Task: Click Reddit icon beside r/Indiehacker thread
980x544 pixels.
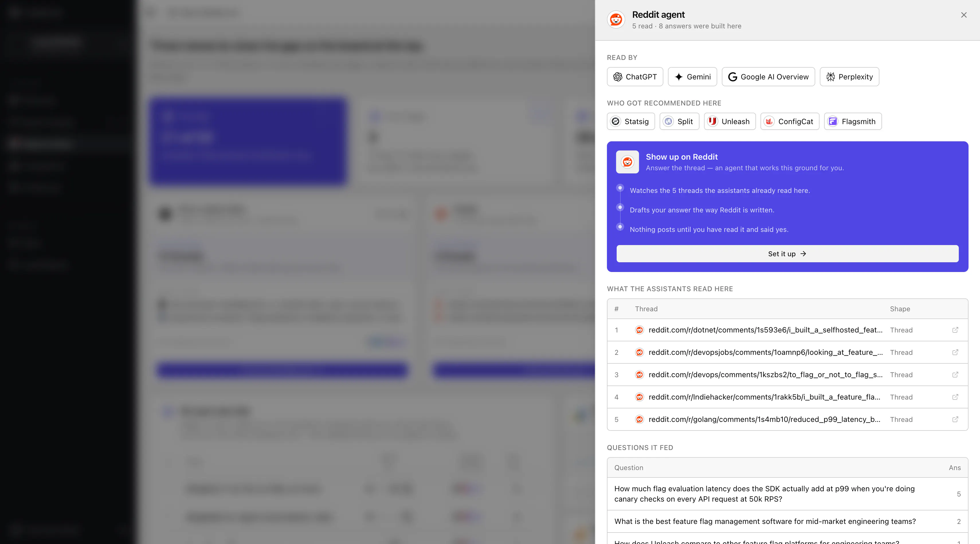Action: pos(640,397)
